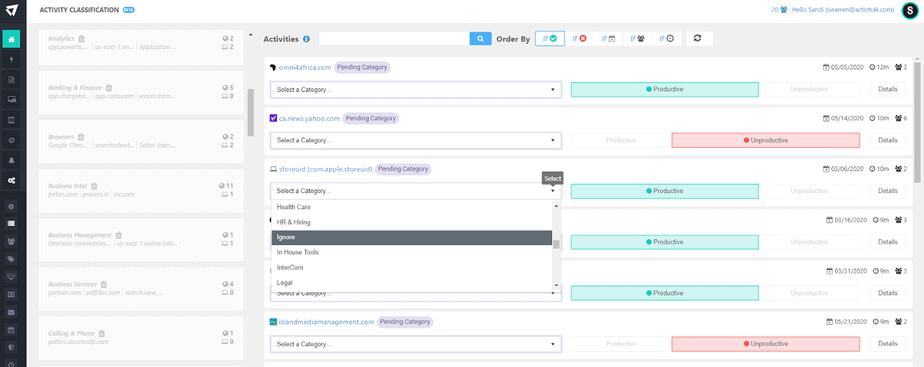The width and height of the screenshot is (924, 367).
Task: View Details for storeuid activity
Action: point(887,191)
